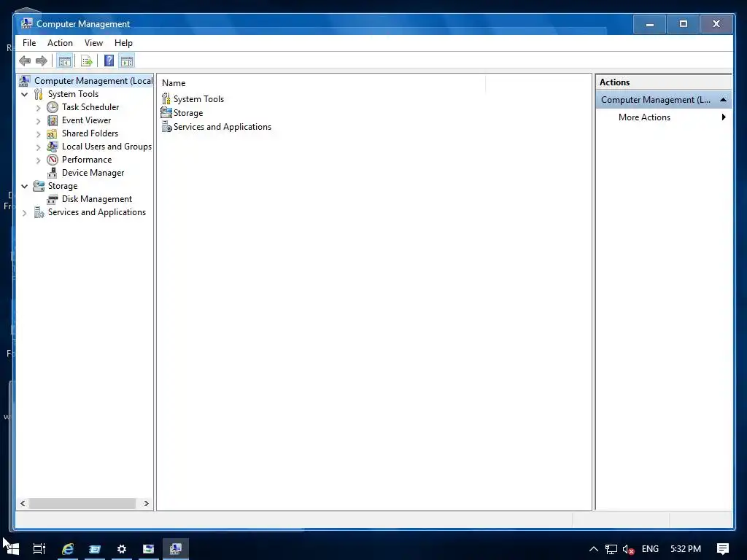Viewport: 747px width, 560px height.
Task: Click the ENG language indicator
Action: click(x=650, y=549)
